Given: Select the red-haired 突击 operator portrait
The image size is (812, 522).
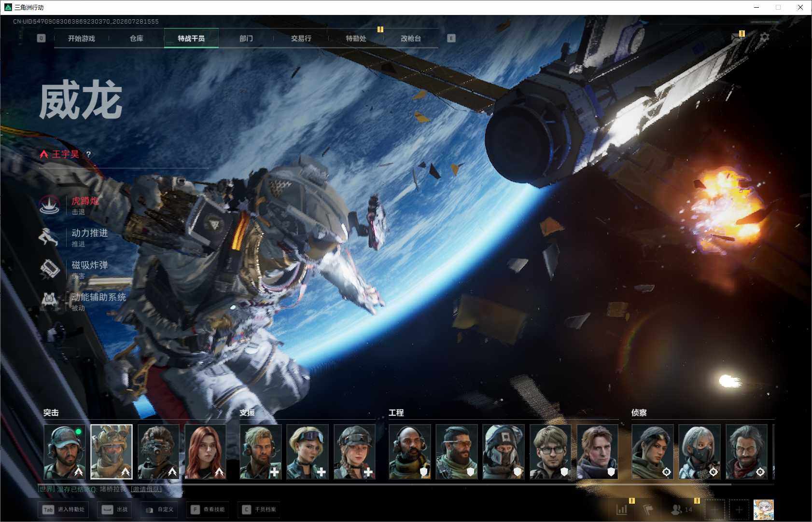Looking at the screenshot, I should (205, 452).
